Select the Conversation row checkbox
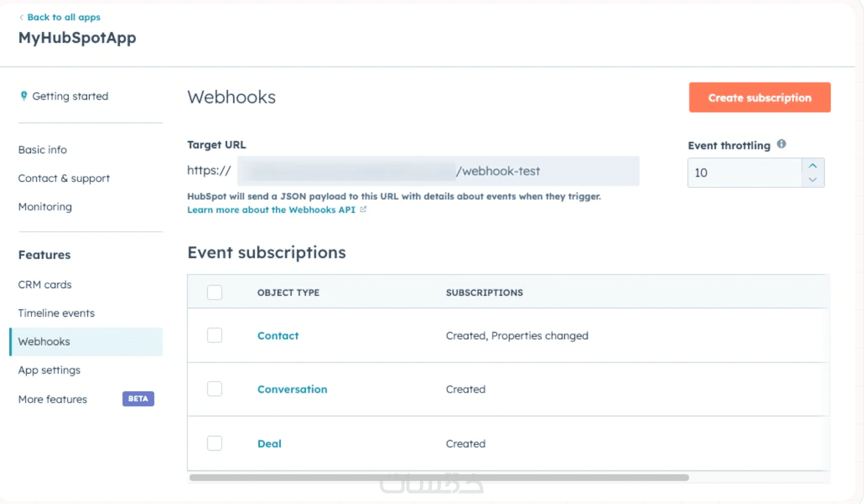The height and width of the screenshot is (504, 864). [215, 389]
